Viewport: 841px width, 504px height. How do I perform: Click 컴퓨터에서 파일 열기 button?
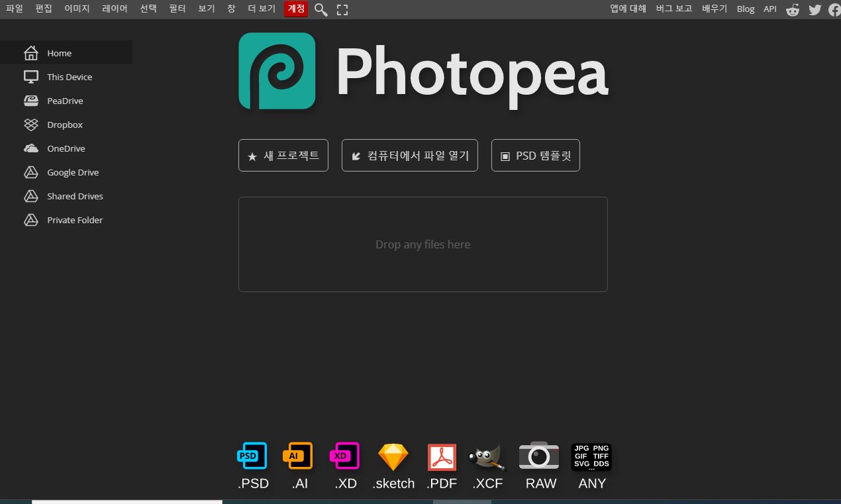(x=410, y=156)
